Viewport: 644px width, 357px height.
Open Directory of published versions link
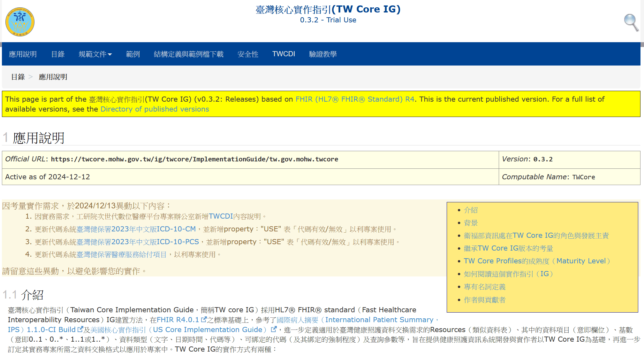[155, 109]
